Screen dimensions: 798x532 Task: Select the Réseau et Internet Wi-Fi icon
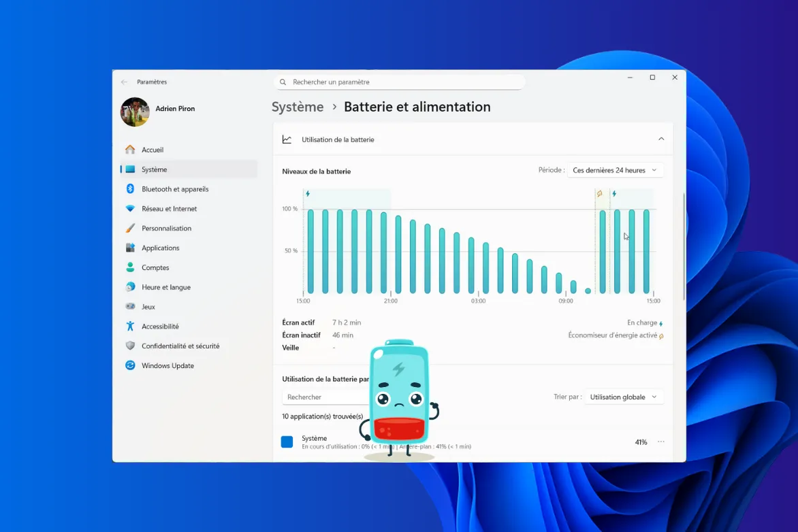[130, 209]
